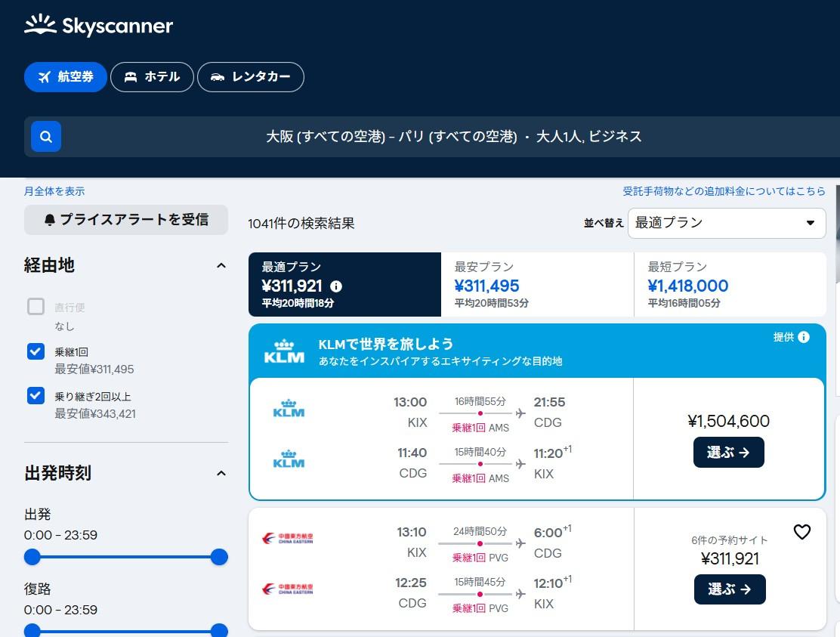Open the 月全体を表示 link
This screenshot has width=840, height=637.
coord(54,191)
